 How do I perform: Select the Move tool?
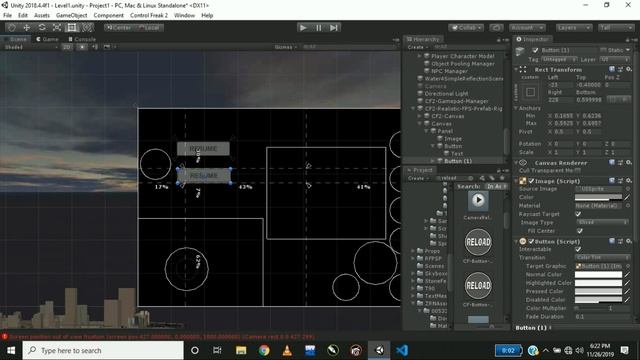pos(27,27)
